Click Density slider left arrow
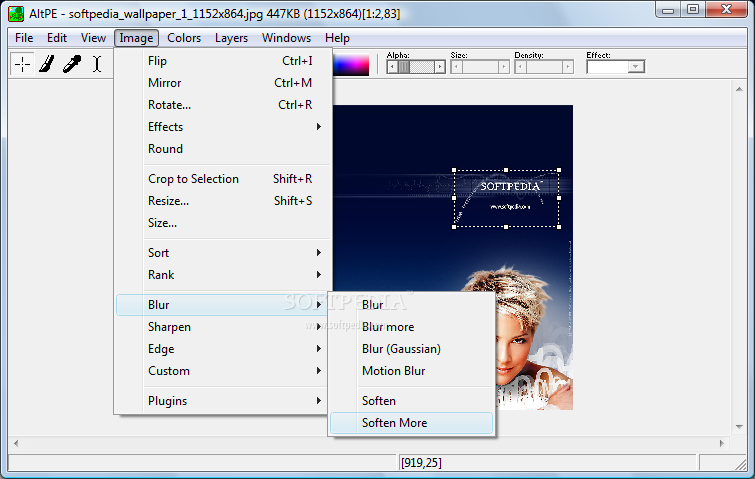 (521, 66)
